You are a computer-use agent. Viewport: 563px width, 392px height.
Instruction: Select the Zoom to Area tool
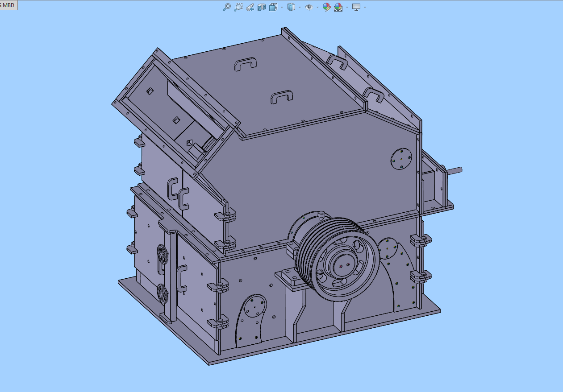(x=238, y=7)
